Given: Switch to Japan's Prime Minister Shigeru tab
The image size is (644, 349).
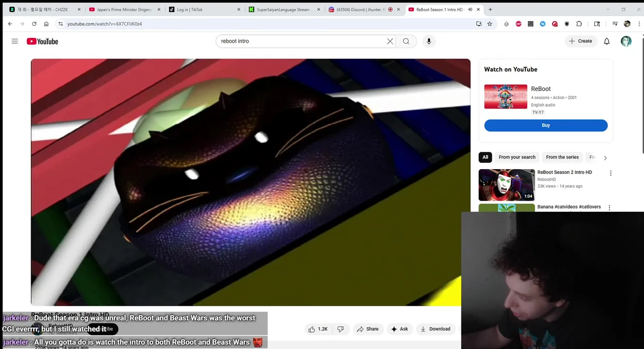Looking at the screenshot, I should tap(124, 9).
